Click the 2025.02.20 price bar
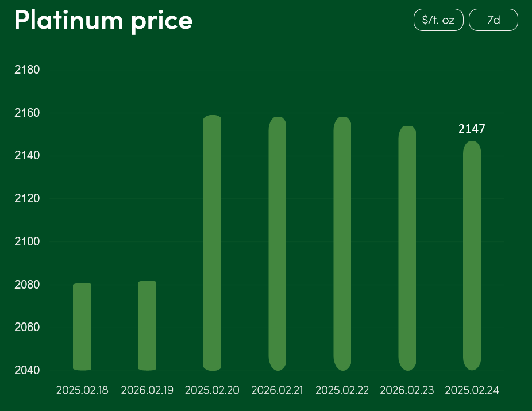The width and height of the screenshot is (532, 411). 212,243
